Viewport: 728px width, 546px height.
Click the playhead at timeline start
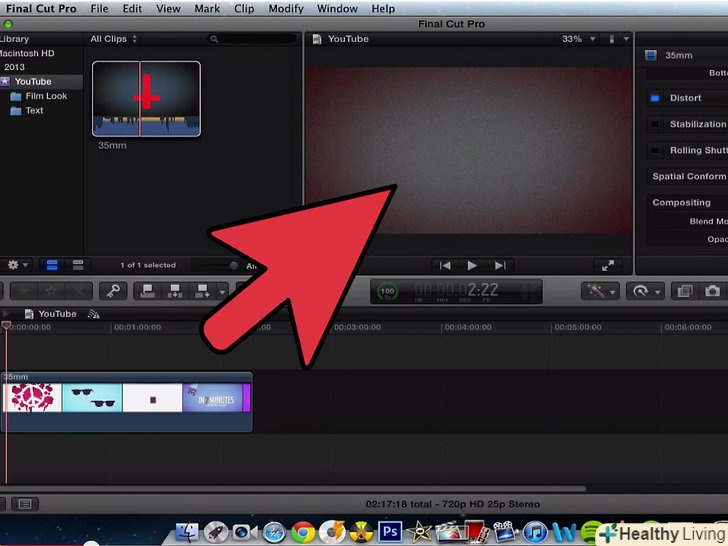point(6,325)
